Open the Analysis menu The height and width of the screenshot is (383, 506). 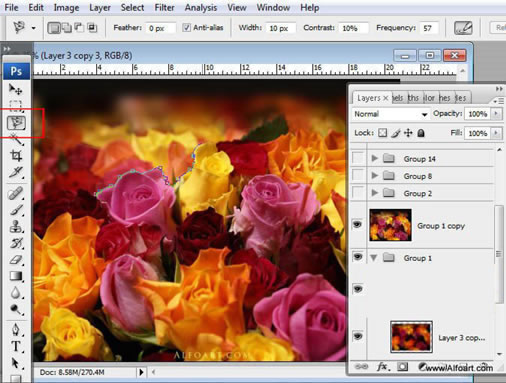[201, 7]
